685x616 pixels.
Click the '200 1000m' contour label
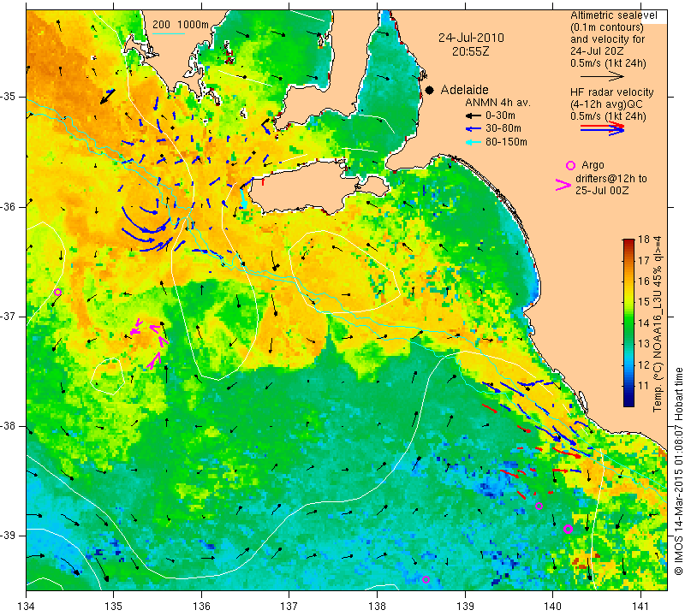pos(181,25)
